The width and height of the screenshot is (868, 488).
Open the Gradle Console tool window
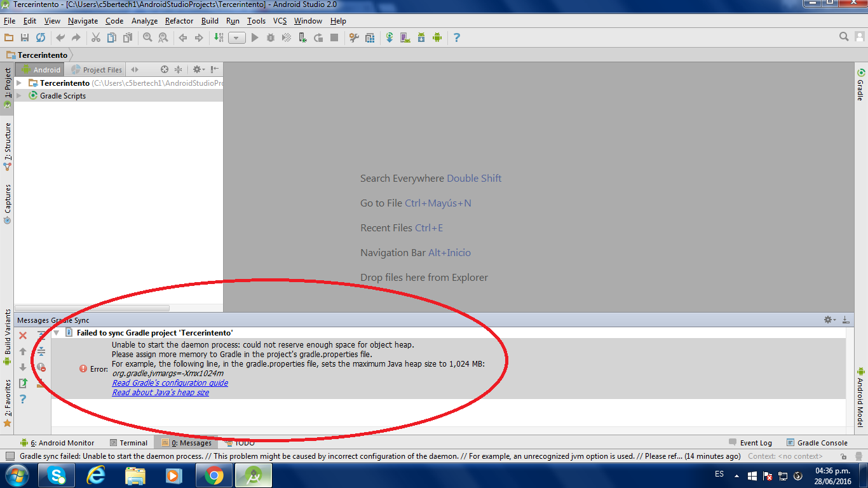[x=817, y=443]
